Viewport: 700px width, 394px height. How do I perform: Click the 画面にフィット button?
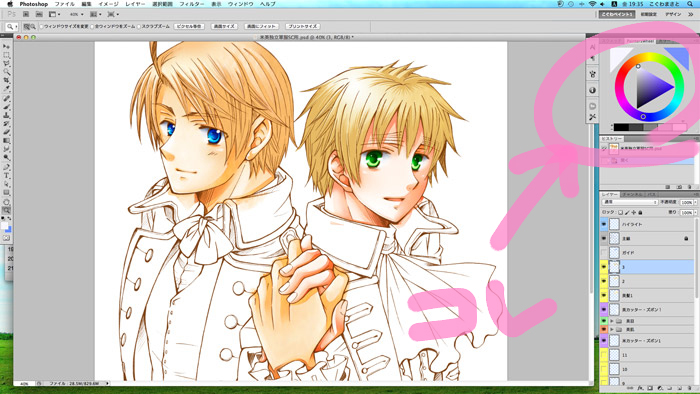[x=261, y=27]
